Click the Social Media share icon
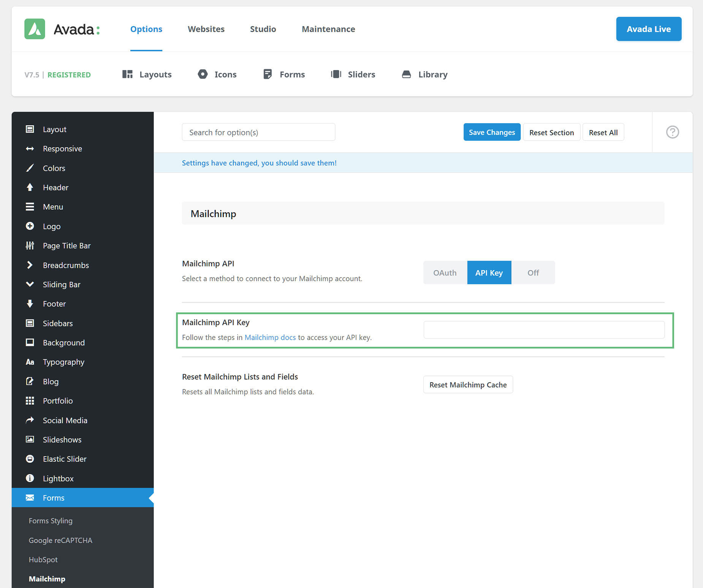 (30, 420)
